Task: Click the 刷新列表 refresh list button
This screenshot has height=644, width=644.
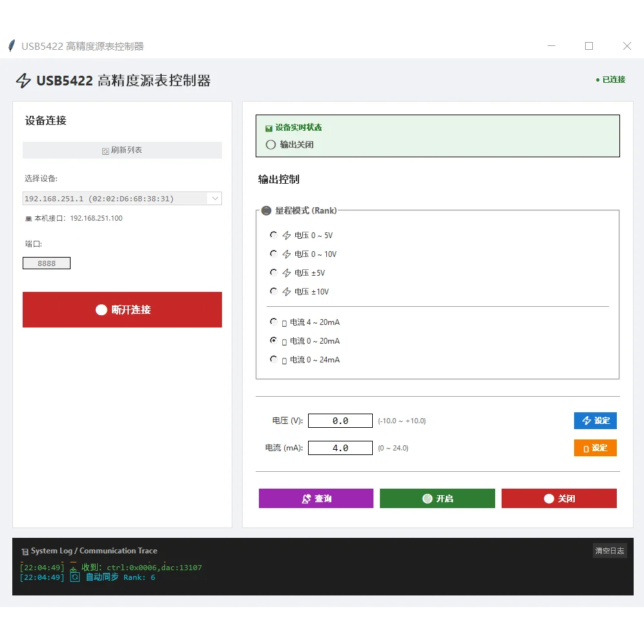Action: pyautogui.click(x=122, y=150)
